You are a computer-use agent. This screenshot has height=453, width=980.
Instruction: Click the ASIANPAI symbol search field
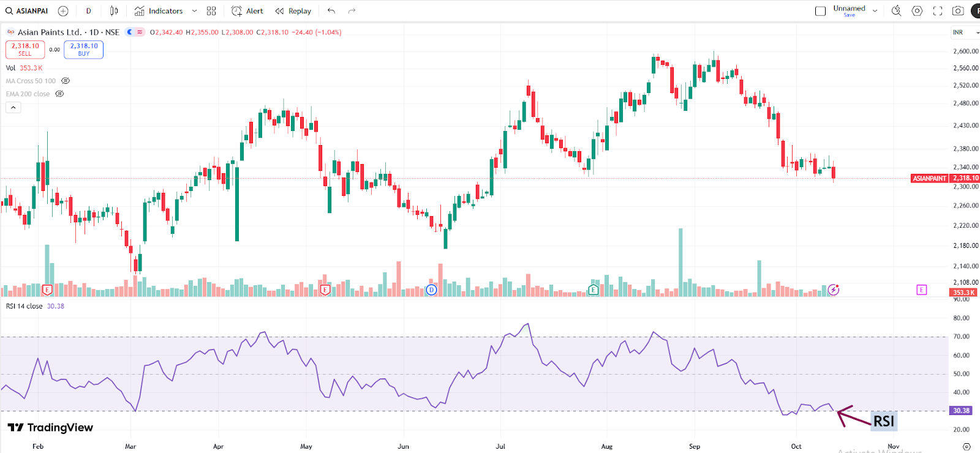point(27,11)
